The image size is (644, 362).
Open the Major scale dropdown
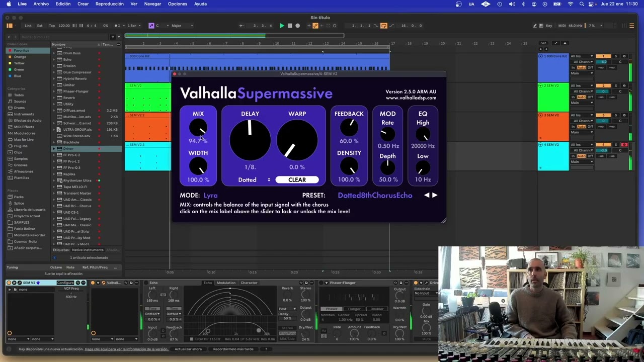point(182,26)
